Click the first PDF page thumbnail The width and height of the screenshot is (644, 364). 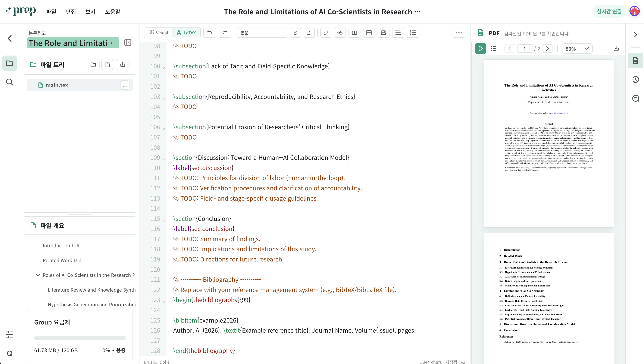click(548, 143)
